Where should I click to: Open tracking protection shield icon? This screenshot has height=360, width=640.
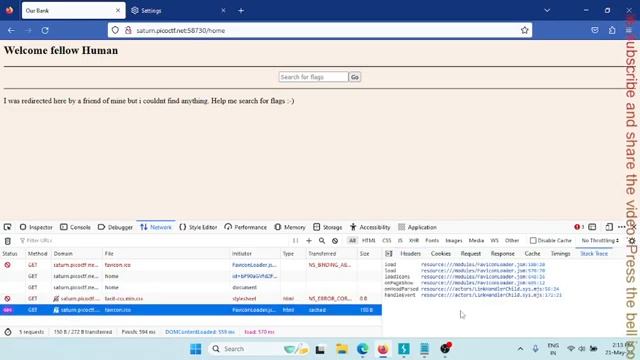pos(116,30)
